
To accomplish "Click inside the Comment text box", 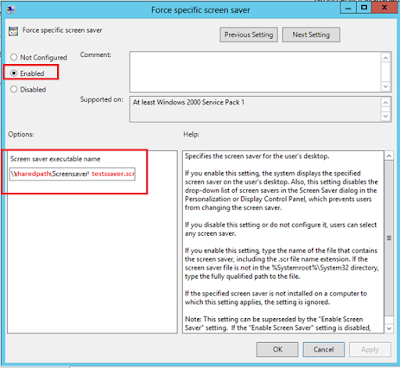I will click(255, 72).
